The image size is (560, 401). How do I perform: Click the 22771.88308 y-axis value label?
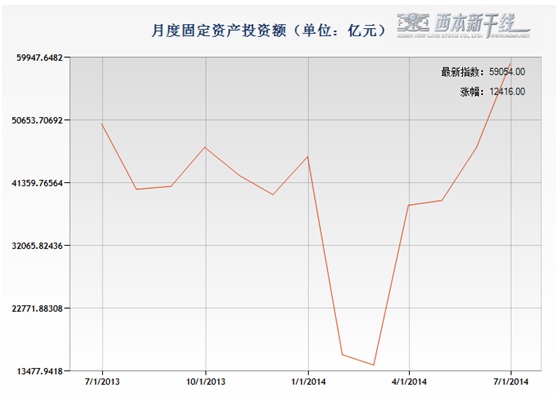tap(38, 308)
